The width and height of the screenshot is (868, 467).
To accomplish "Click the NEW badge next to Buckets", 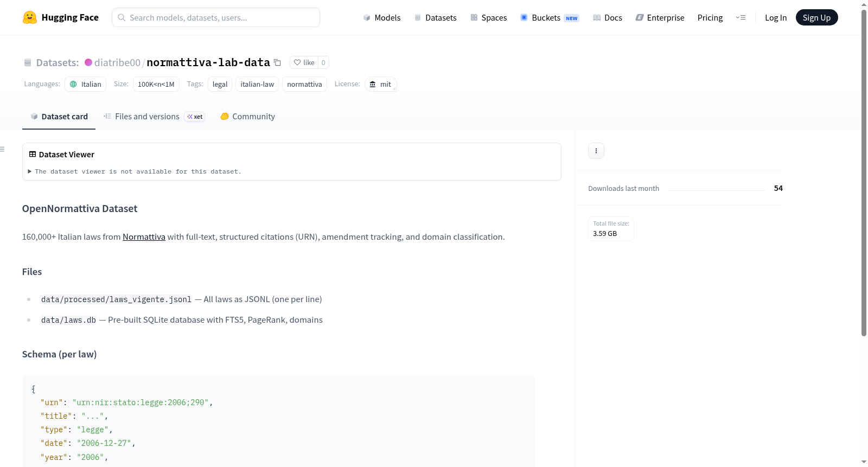I will tap(572, 18).
